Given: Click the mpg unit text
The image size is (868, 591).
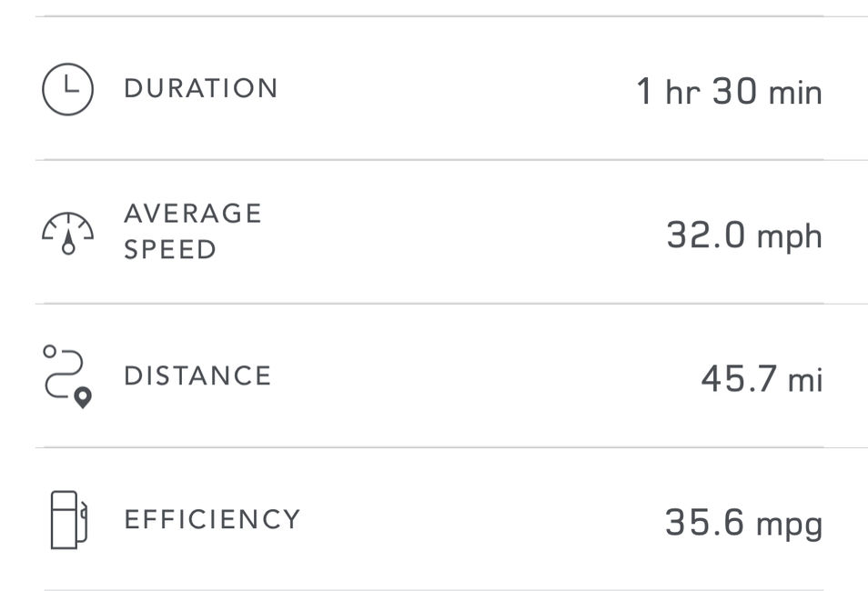Looking at the screenshot, I should click(790, 526).
